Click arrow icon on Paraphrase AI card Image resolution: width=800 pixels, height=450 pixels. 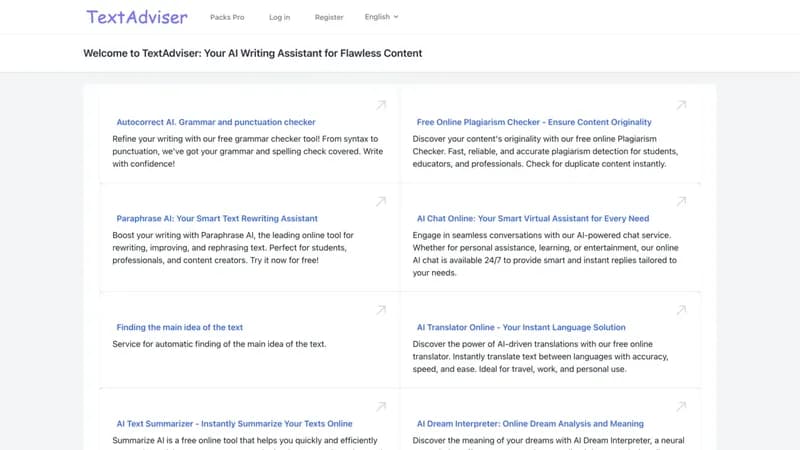coord(381,202)
